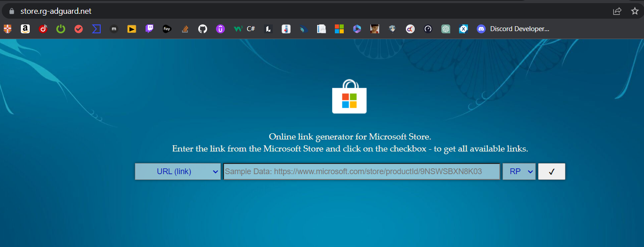
Task: Open the grey character avatar bookmark
Action: coord(393,29)
